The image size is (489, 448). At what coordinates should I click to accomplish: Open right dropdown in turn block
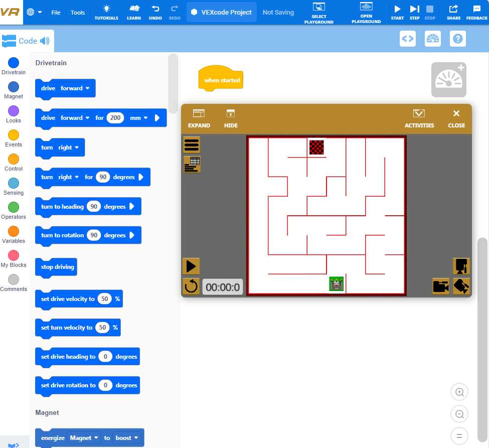[69, 147]
